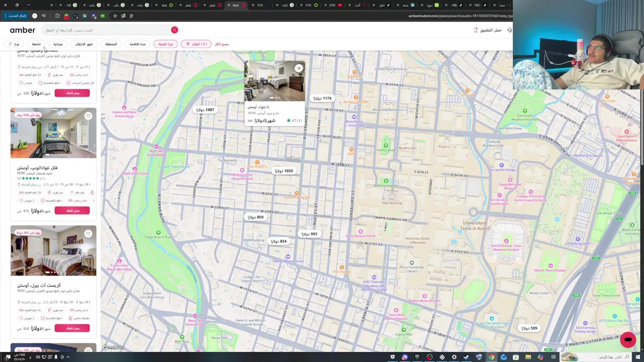Click the 'كريست آت بيرل، أوستن' listing title
This screenshot has height=362, width=644.
tap(39, 285)
